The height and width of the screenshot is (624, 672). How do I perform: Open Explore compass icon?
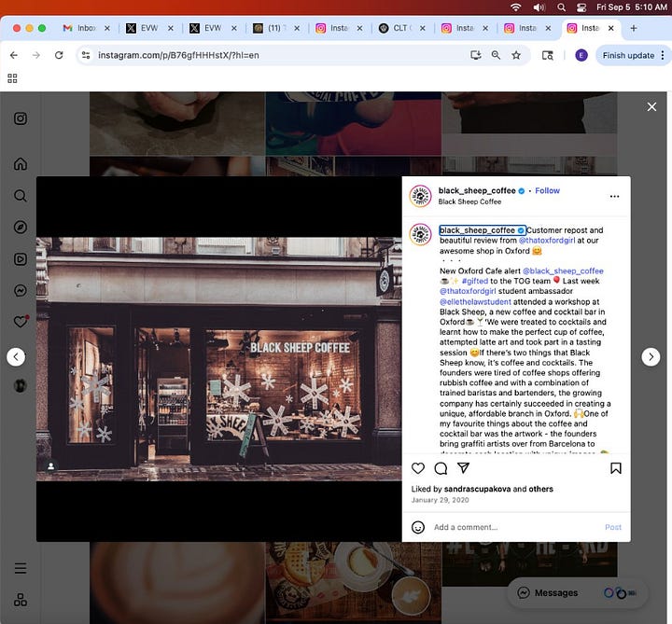click(x=21, y=227)
